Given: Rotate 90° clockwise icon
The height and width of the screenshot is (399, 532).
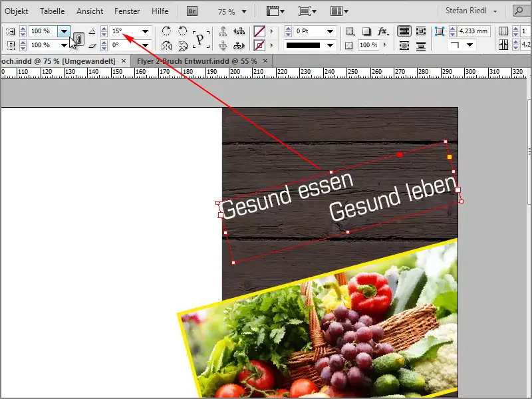Looking at the screenshot, I should coord(166,31).
